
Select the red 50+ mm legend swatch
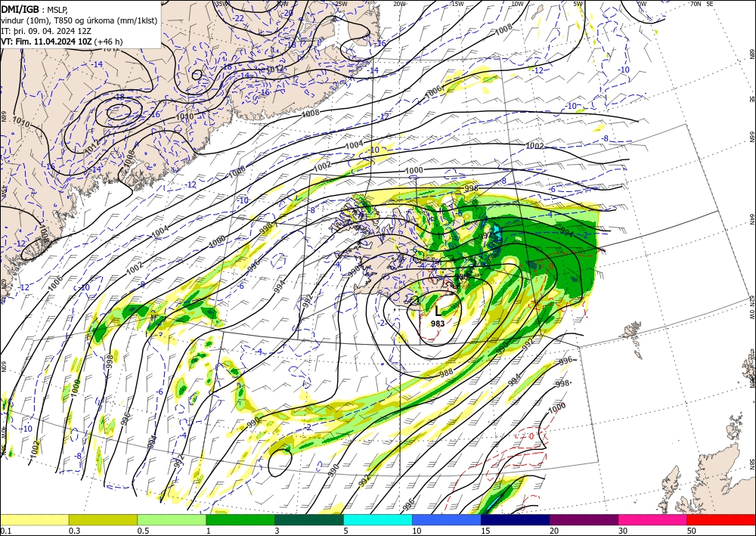pyautogui.click(x=721, y=519)
